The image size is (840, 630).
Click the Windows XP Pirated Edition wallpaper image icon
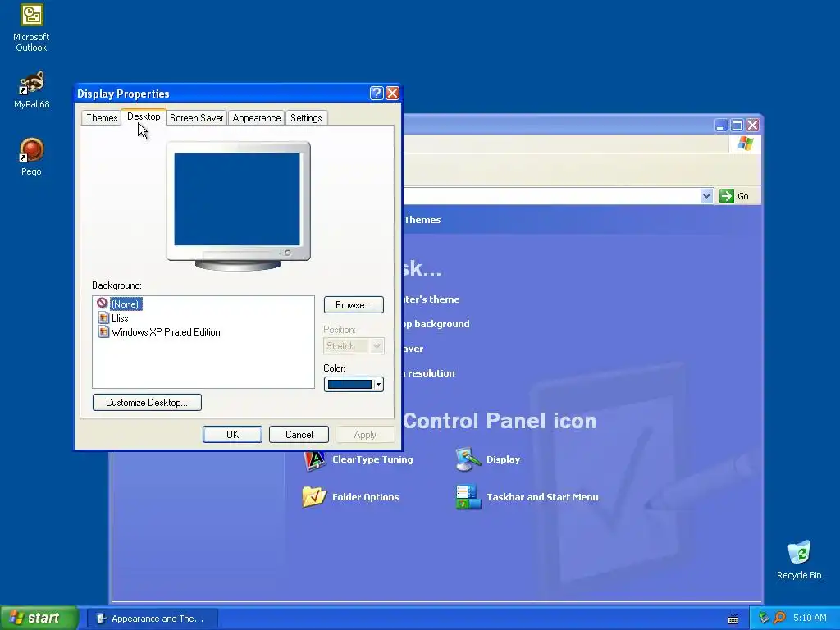[x=104, y=332]
